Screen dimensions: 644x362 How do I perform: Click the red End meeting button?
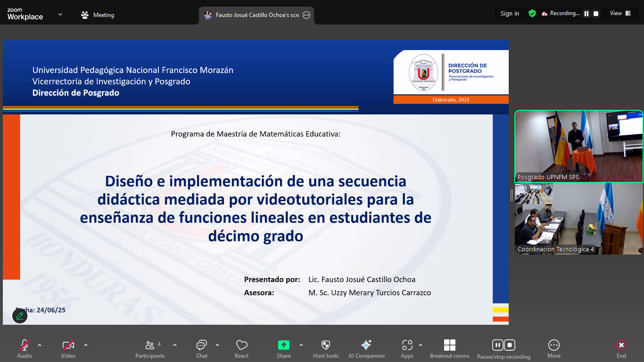621,349
